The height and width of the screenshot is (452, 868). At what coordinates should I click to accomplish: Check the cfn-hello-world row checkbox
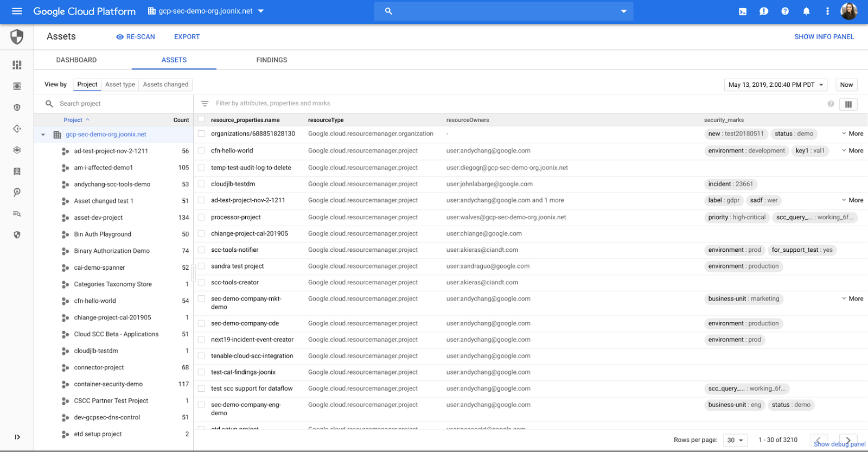(x=202, y=150)
